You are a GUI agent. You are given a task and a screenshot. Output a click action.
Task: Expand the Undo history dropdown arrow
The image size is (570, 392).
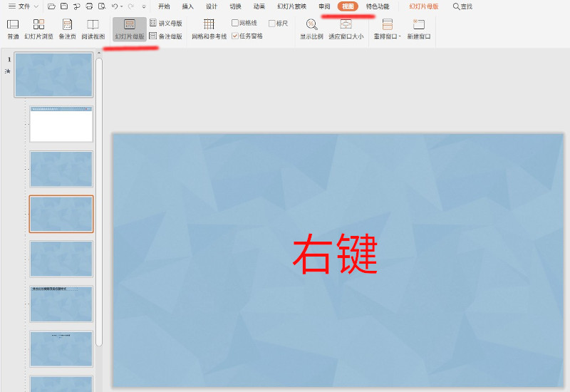click(122, 6)
